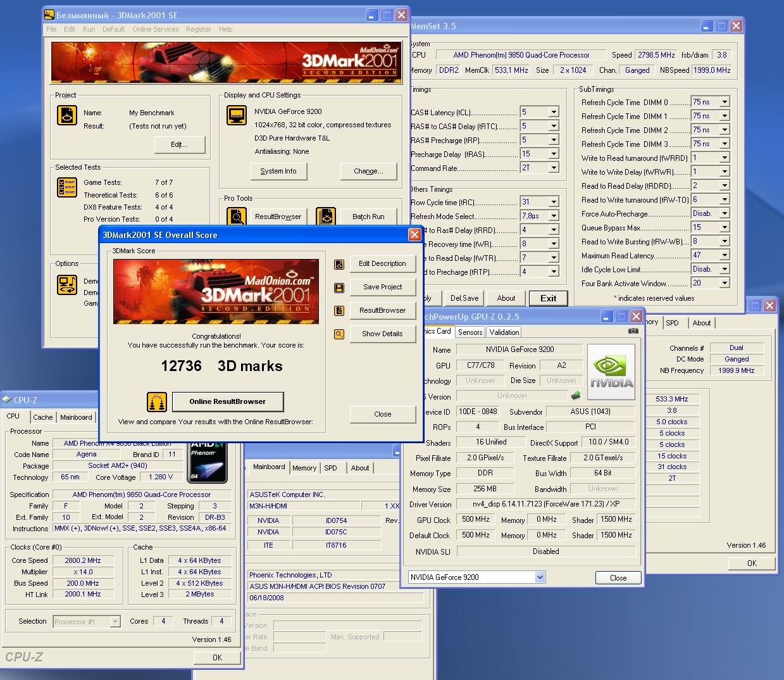
Task: Switch to Sensors tab in GPU-Z
Action: (470, 332)
